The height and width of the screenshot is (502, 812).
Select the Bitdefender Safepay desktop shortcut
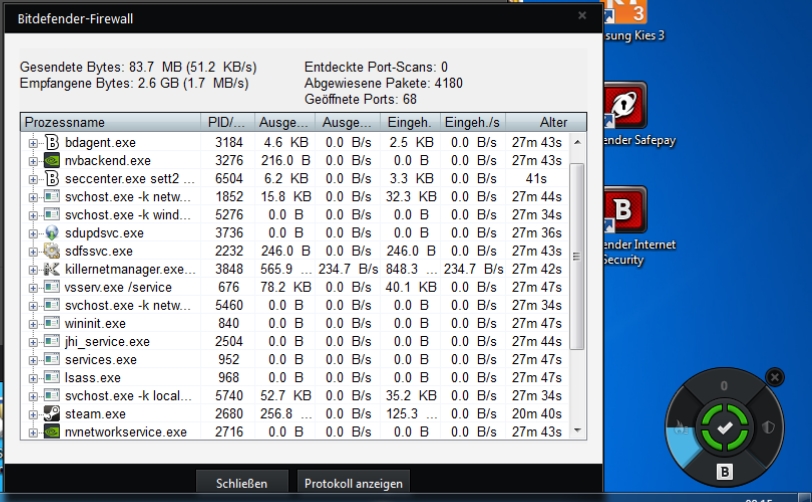click(x=639, y=114)
